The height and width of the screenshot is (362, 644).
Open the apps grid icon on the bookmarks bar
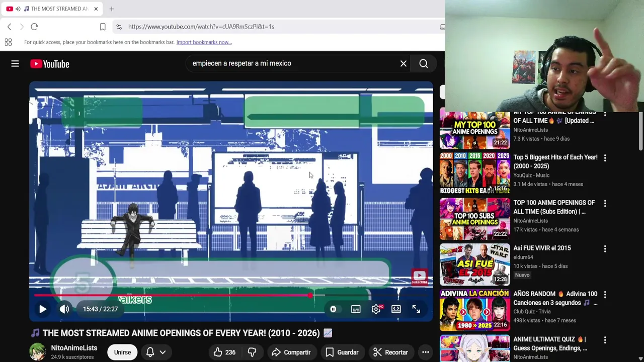coord(8,42)
